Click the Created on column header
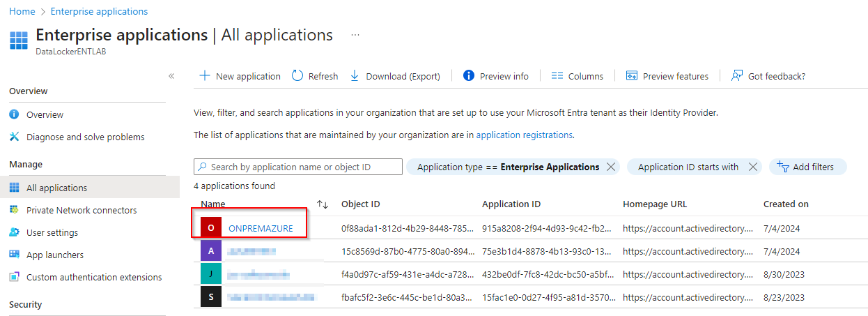This screenshot has height=316, width=868. (x=786, y=204)
